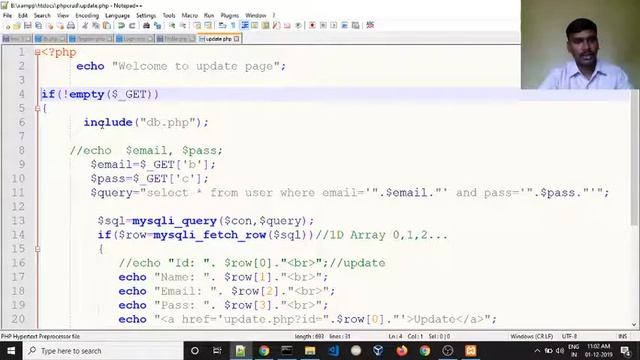Show hidden tray icons with the chevron
640x360 pixels.
pyautogui.click(x=537, y=351)
